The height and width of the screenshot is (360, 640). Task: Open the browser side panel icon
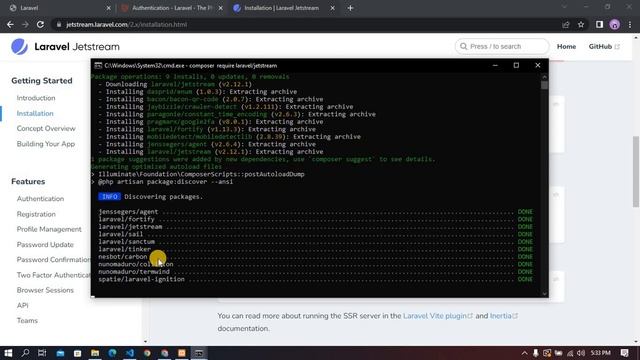599,24
